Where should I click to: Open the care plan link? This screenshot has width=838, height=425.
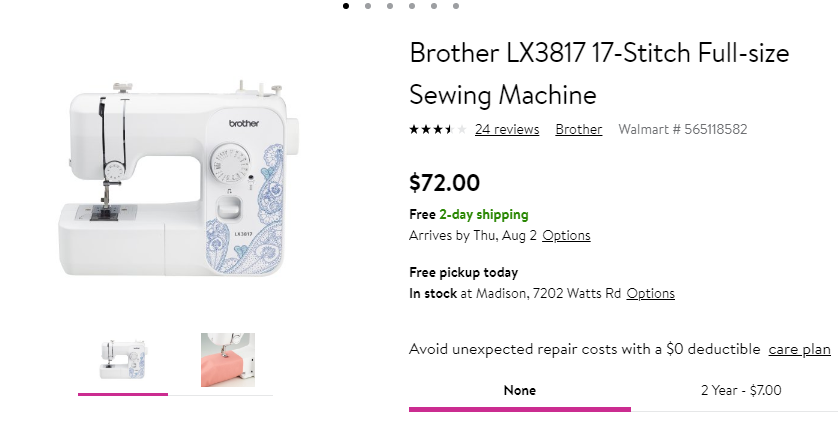(x=799, y=349)
